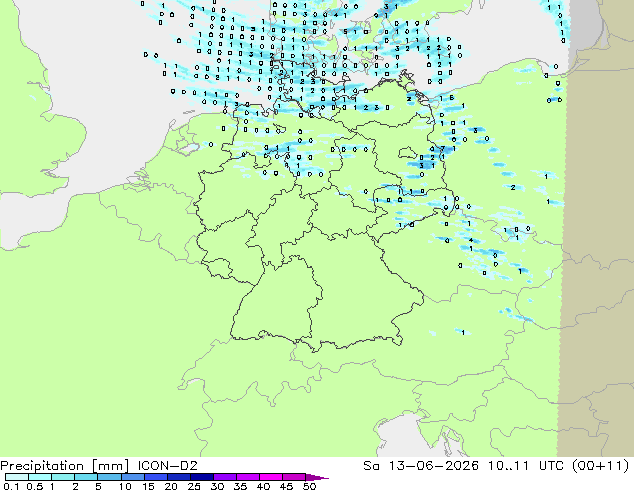
Task: Click the legend value '10'
Action: tap(125, 486)
